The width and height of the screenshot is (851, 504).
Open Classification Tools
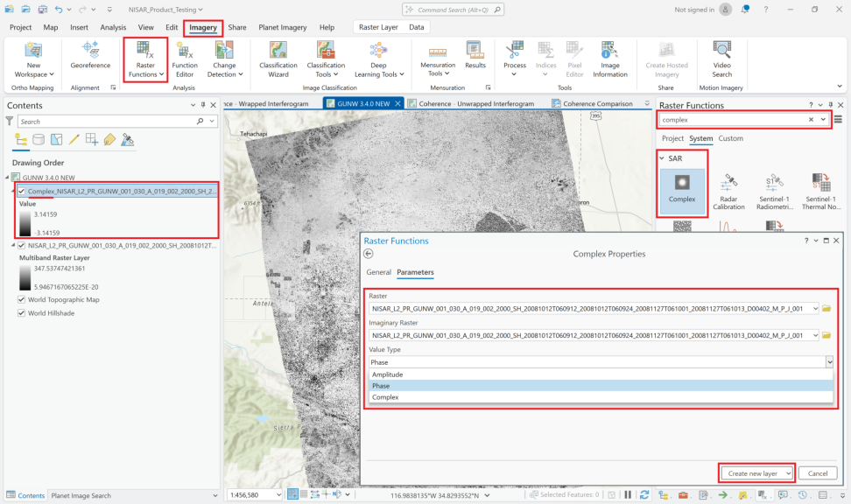coord(326,59)
